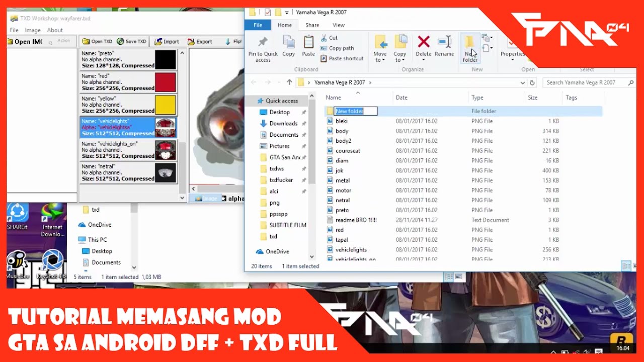Click the Import button in TXD Workshop
The image size is (644, 362).
click(x=167, y=41)
